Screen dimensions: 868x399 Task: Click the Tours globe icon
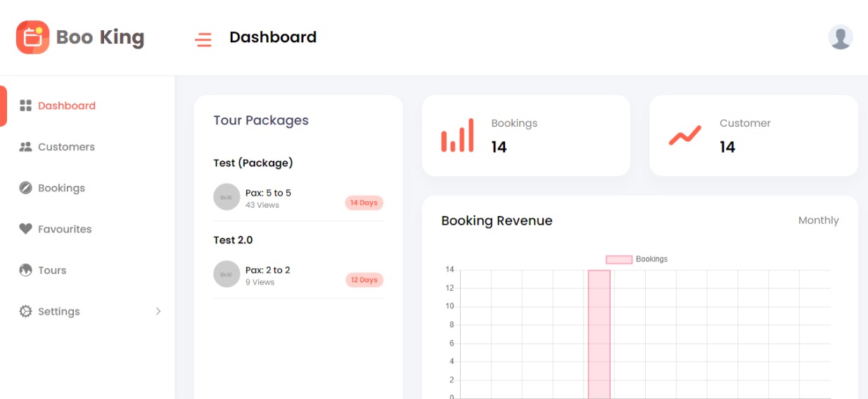coord(26,270)
